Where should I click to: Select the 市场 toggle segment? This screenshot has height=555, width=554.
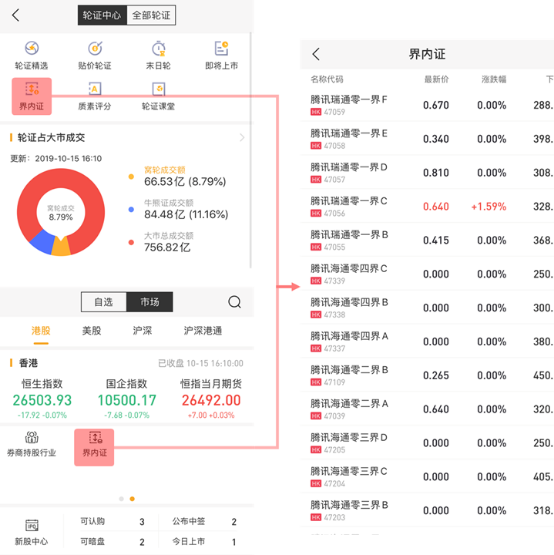pyautogui.click(x=150, y=302)
